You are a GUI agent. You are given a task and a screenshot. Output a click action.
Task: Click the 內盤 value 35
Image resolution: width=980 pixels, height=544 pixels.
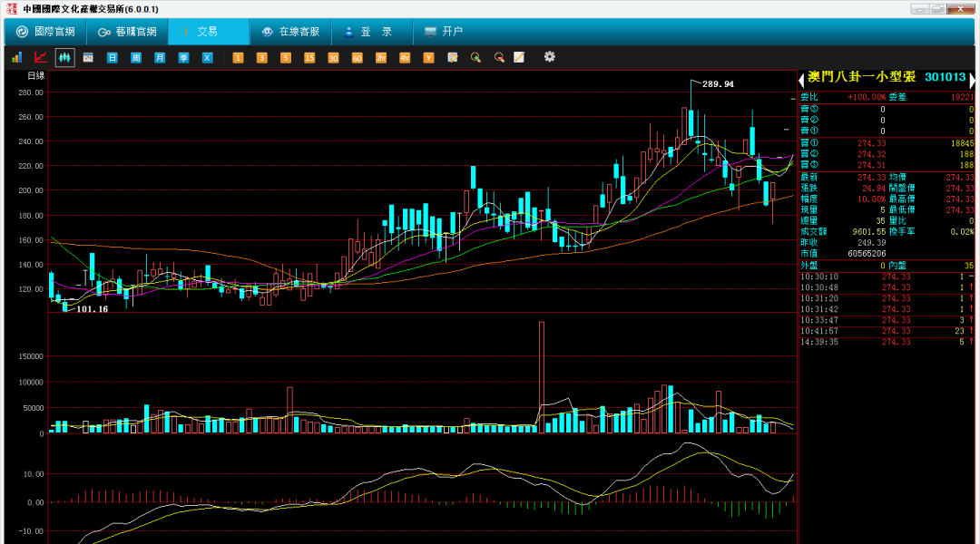pos(969,266)
